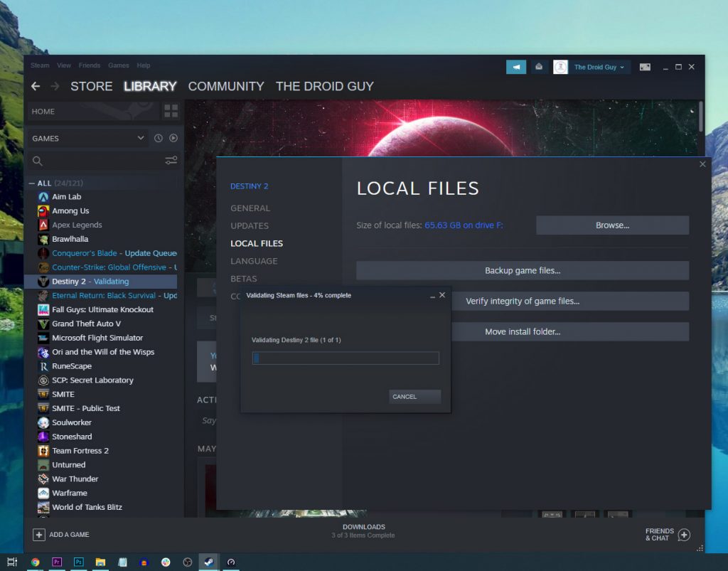Click Backup game files... button
This screenshot has height=571, width=728.
click(523, 271)
